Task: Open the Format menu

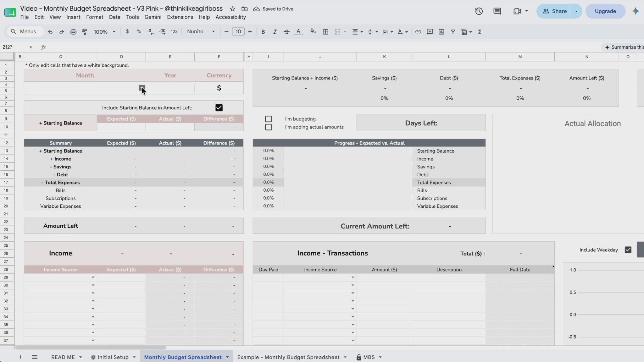Action: pyautogui.click(x=95, y=17)
